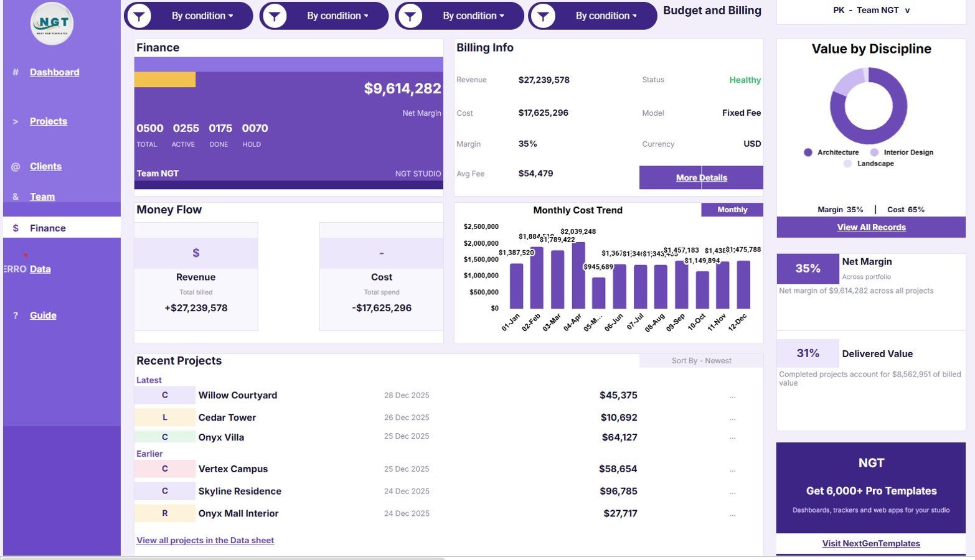975x560 pixels.
Task: Click the first filter funnel icon
Action: [x=139, y=16]
